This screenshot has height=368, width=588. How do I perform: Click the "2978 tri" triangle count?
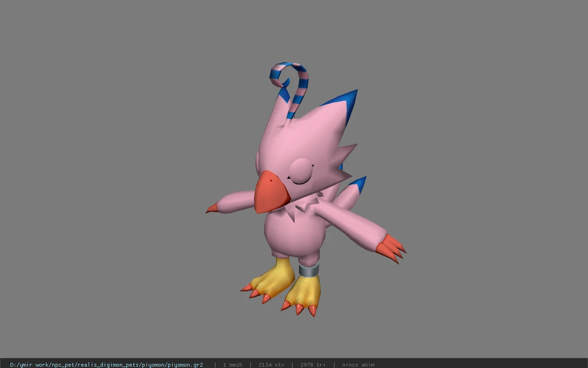tap(313, 365)
